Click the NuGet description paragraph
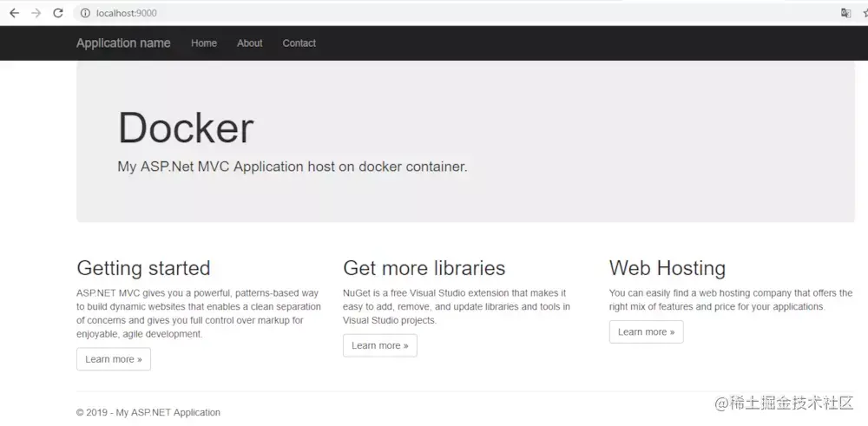The image size is (868, 426). (x=457, y=306)
